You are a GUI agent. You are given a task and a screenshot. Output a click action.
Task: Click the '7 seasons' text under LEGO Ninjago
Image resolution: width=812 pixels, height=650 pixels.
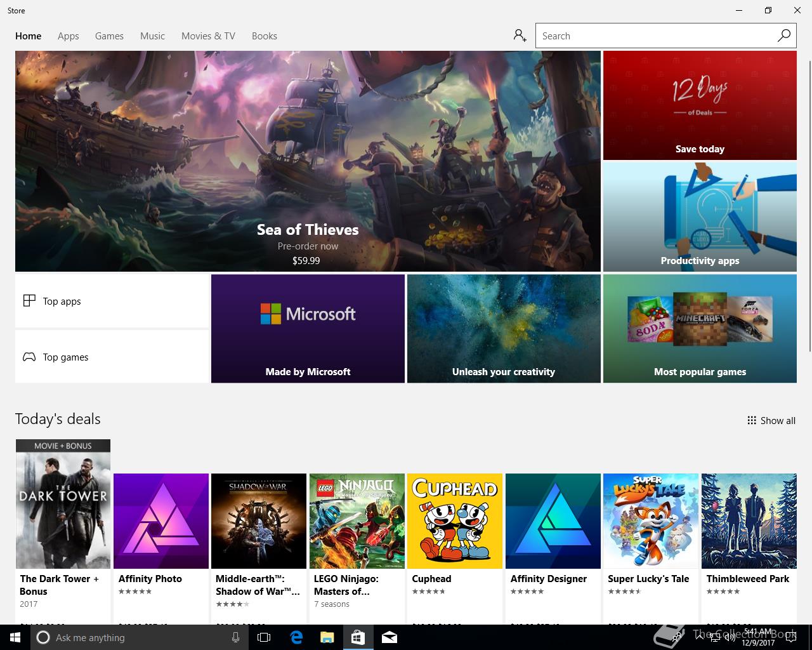click(x=332, y=604)
